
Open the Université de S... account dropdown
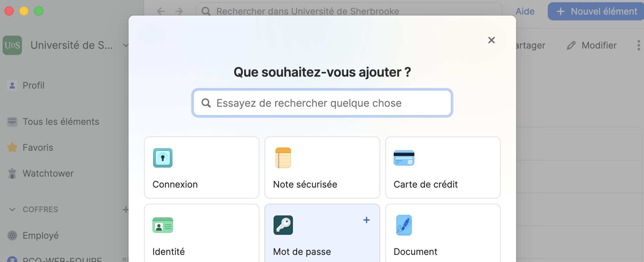(125, 45)
